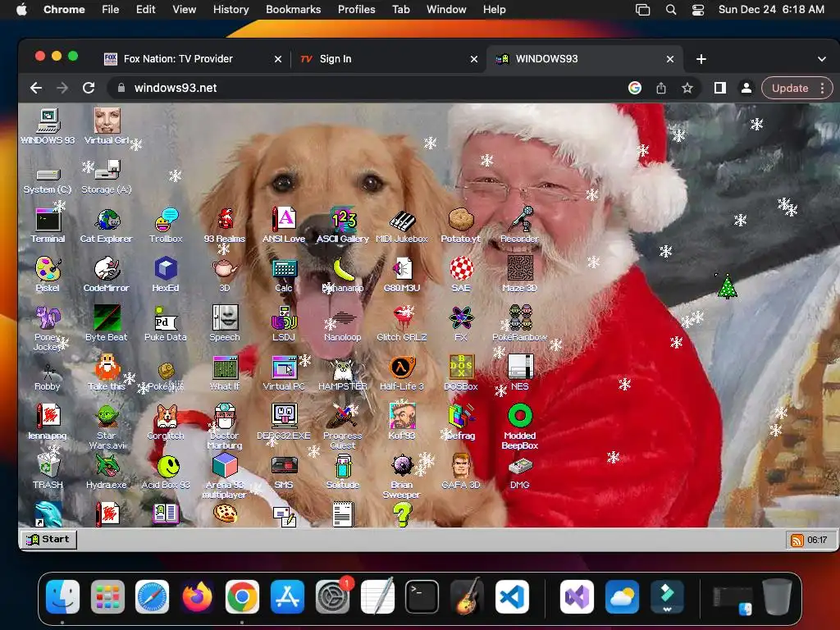Launch GAFA 3D icon
This screenshot has height=630, width=840.
click(x=461, y=472)
